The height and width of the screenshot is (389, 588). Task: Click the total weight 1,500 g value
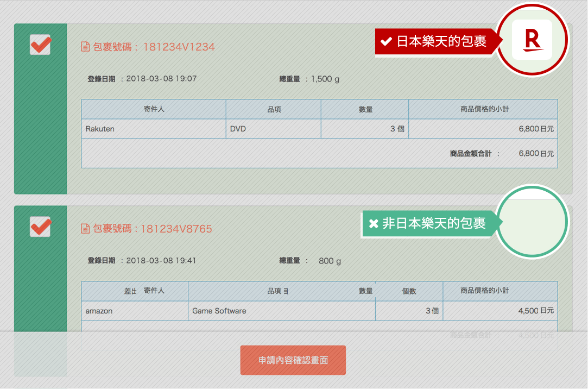click(325, 79)
